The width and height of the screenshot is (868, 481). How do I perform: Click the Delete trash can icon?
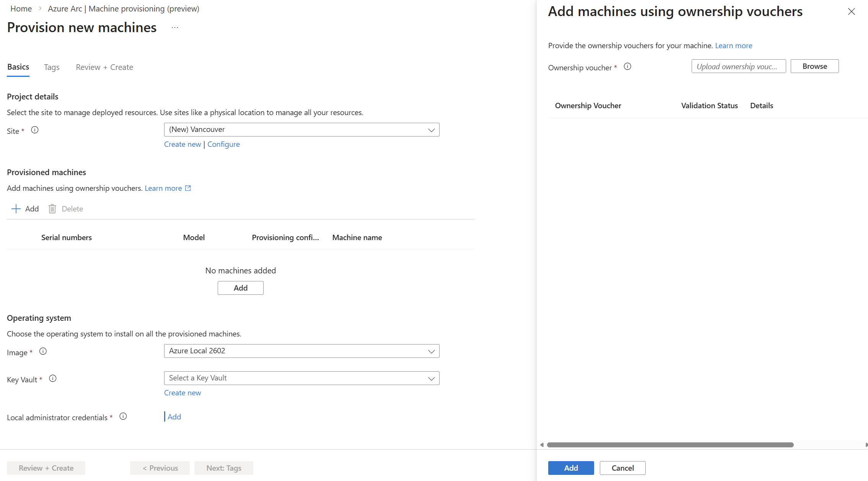coord(52,209)
